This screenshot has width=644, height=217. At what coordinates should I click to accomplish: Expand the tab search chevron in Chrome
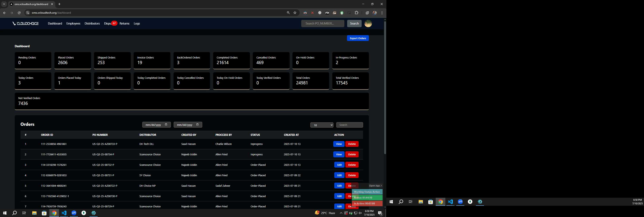pyautogui.click(x=4, y=4)
